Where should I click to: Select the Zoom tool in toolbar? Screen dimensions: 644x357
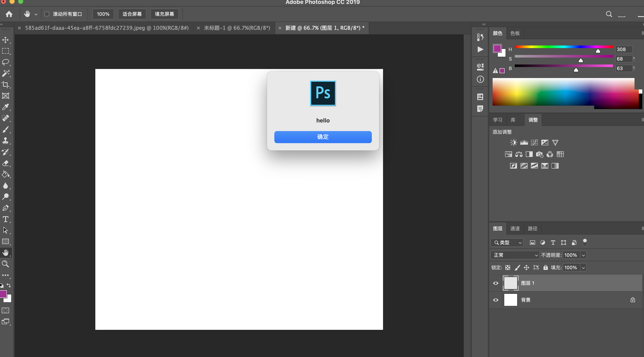[6, 264]
